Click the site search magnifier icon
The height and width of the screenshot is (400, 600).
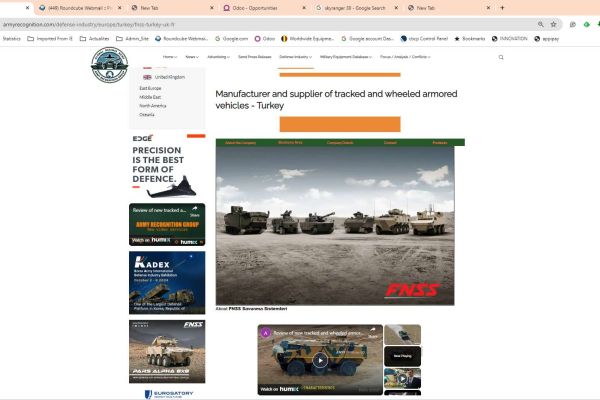pyautogui.click(x=501, y=57)
